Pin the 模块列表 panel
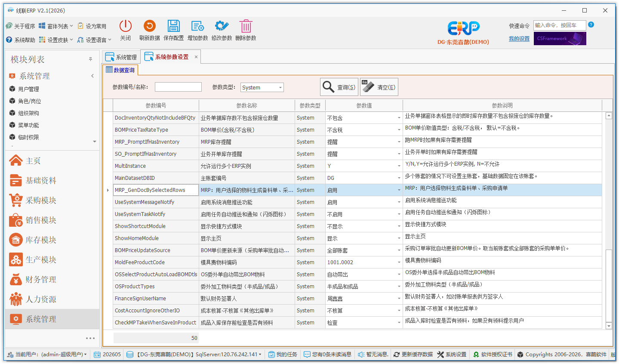This screenshot has width=619, height=364. click(90, 59)
